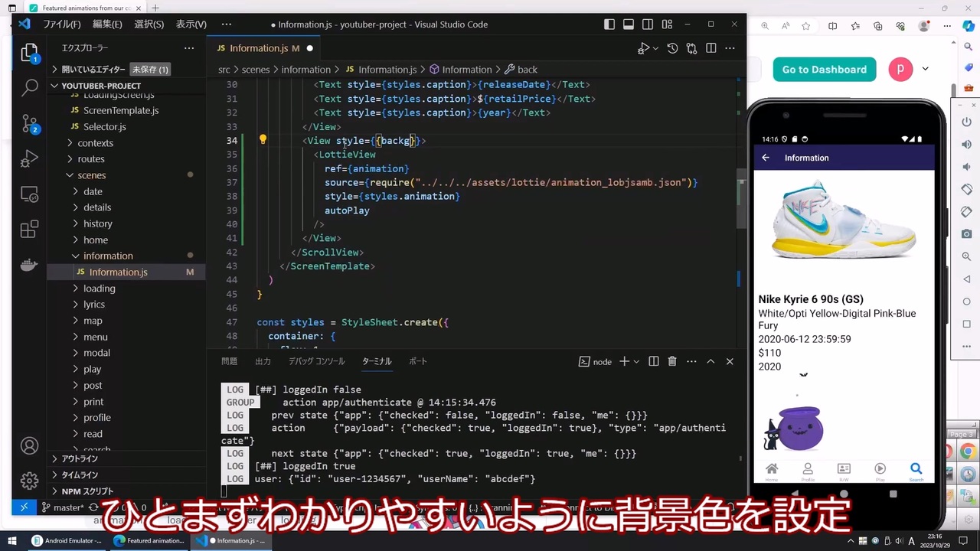
Task: Click the Go to Dashboard button
Action: (x=824, y=69)
